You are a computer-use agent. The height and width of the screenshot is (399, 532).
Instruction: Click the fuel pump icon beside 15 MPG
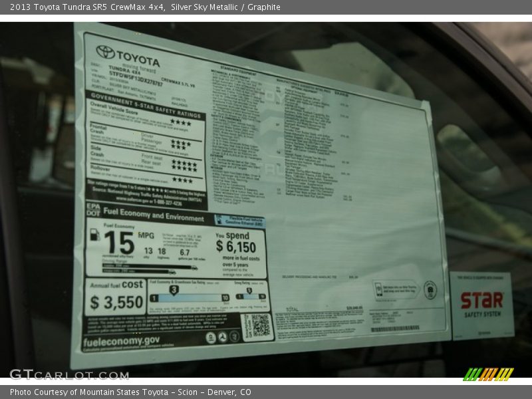94,235
